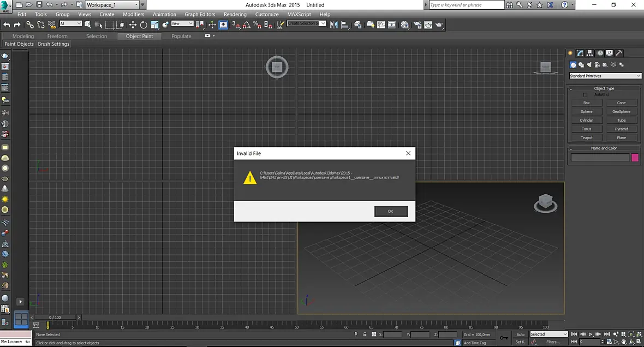Expand the Help icon dropdown arrow
Viewport: 644px width, 347px height.
coord(572,5)
